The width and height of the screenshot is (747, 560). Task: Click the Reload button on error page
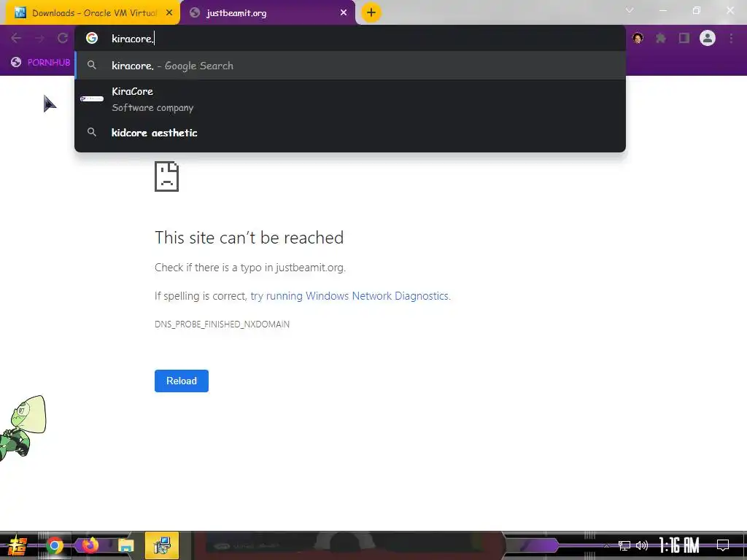[182, 381]
